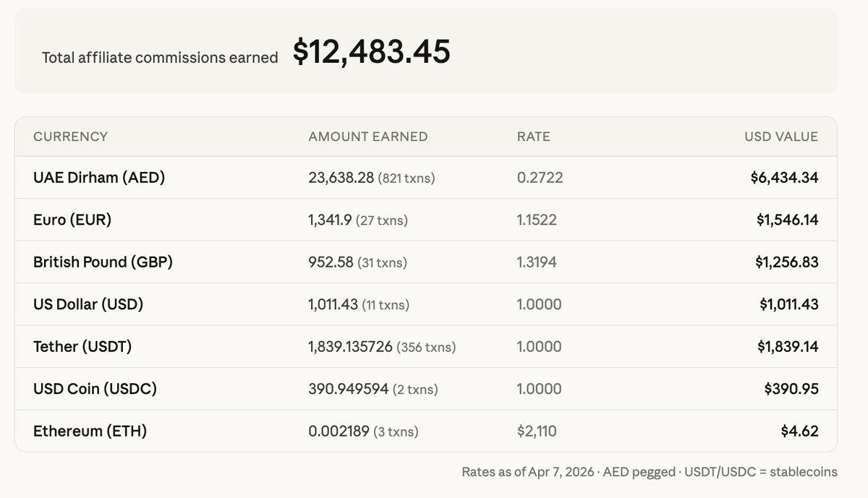The height and width of the screenshot is (498, 868).
Task: Click the Total affiliate commissions earned label
Action: (x=160, y=58)
